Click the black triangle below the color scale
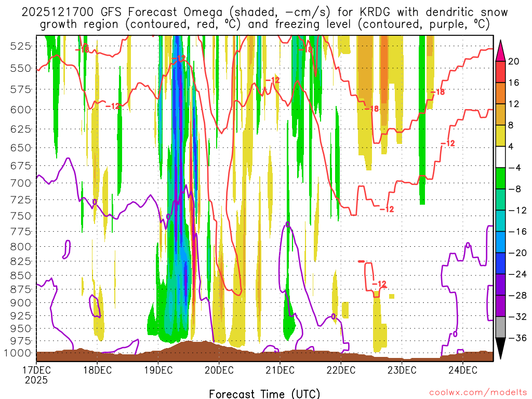532x399 pixels. tap(501, 348)
